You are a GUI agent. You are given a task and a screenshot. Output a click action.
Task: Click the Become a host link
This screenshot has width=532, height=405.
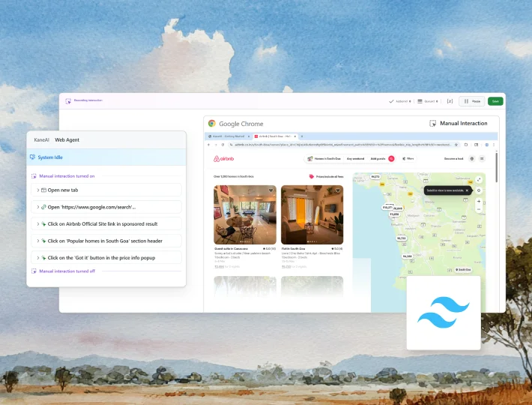point(453,158)
